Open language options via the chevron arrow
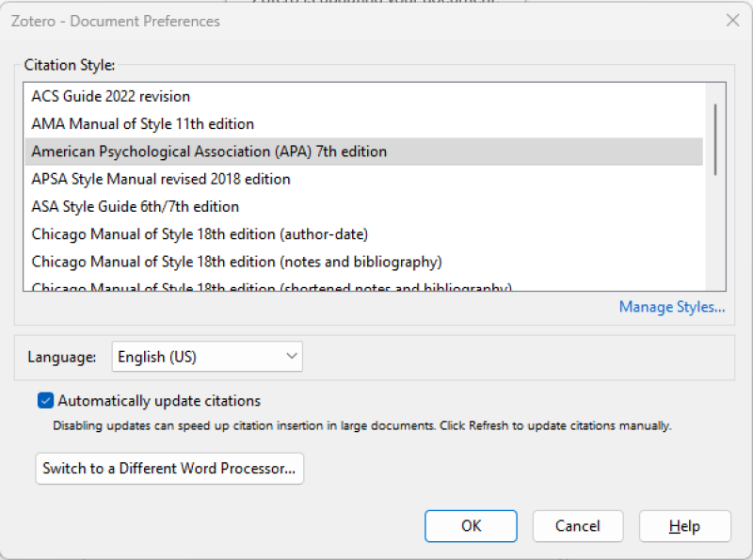 (x=289, y=357)
